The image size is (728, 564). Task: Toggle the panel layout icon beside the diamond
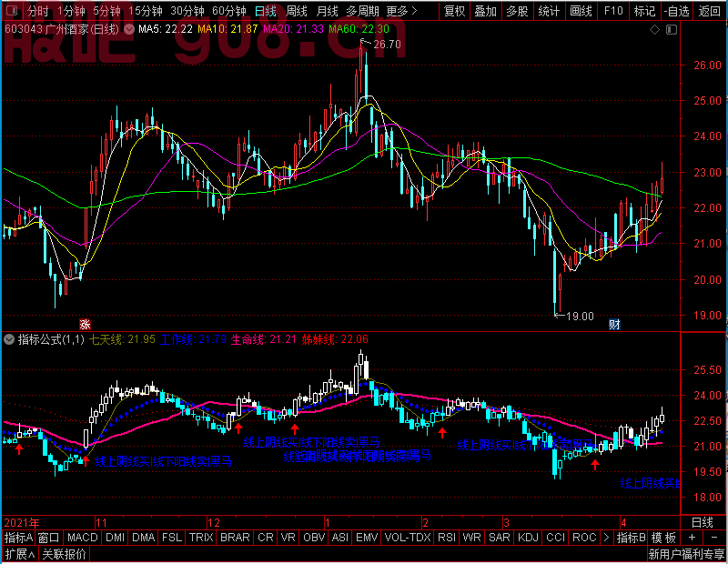point(672,30)
